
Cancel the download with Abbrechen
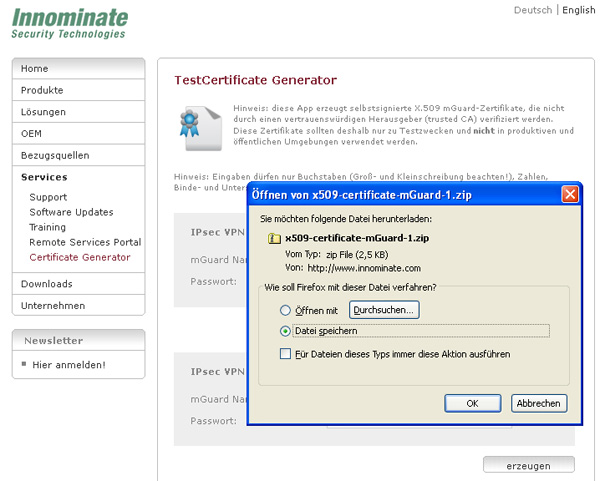point(539,403)
